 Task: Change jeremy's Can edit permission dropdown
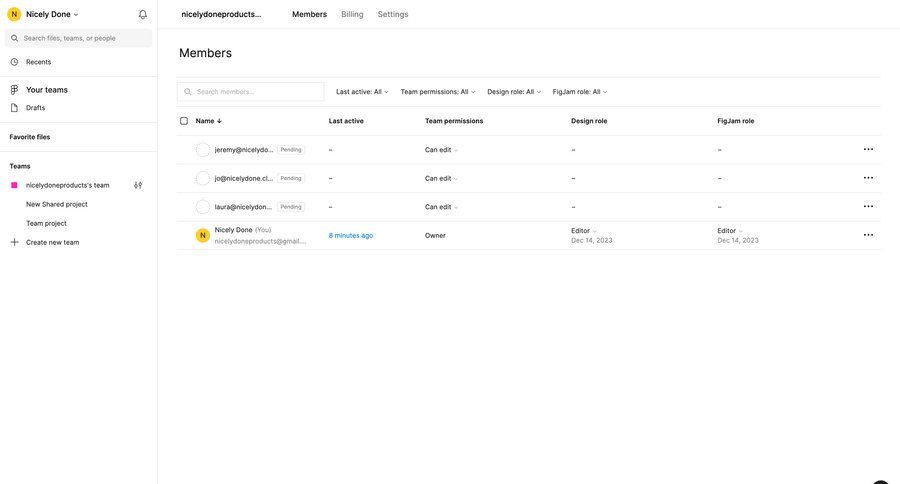click(x=441, y=150)
